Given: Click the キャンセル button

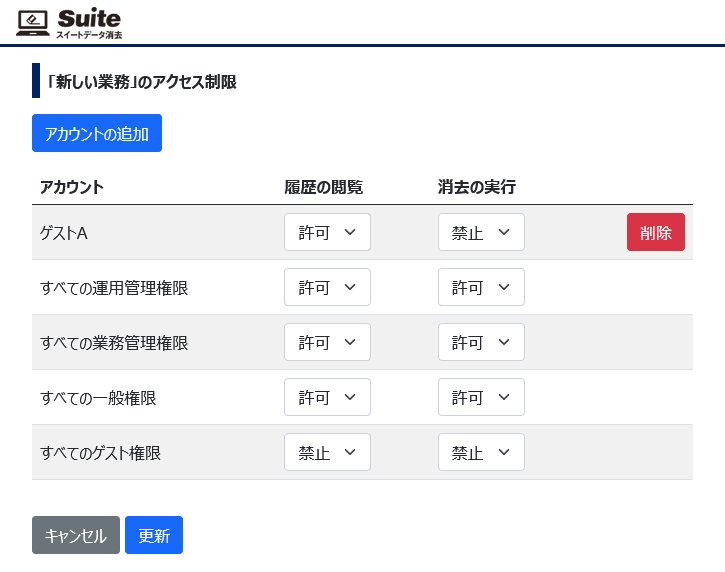Looking at the screenshot, I should [x=76, y=535].
